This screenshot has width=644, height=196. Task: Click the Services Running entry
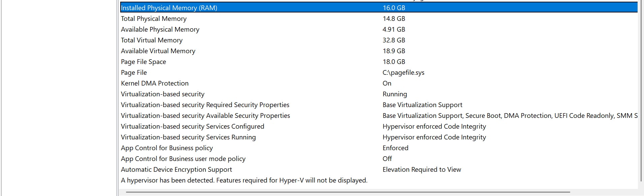click(188, 137)
